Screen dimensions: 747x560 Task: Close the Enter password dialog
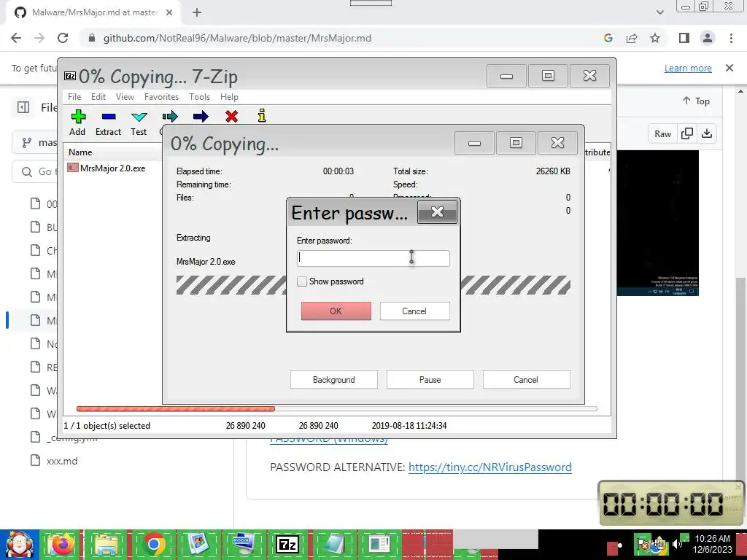[x=438, y=212]
